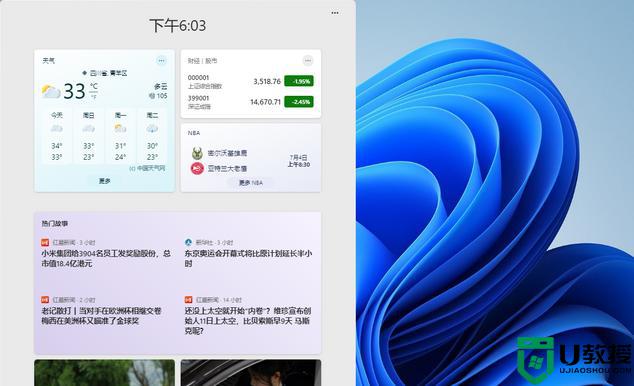Open the 密尔沃基雄鹿 team entry
The height and width of the screenshot is (386, 634).
[x=227, y=153]
